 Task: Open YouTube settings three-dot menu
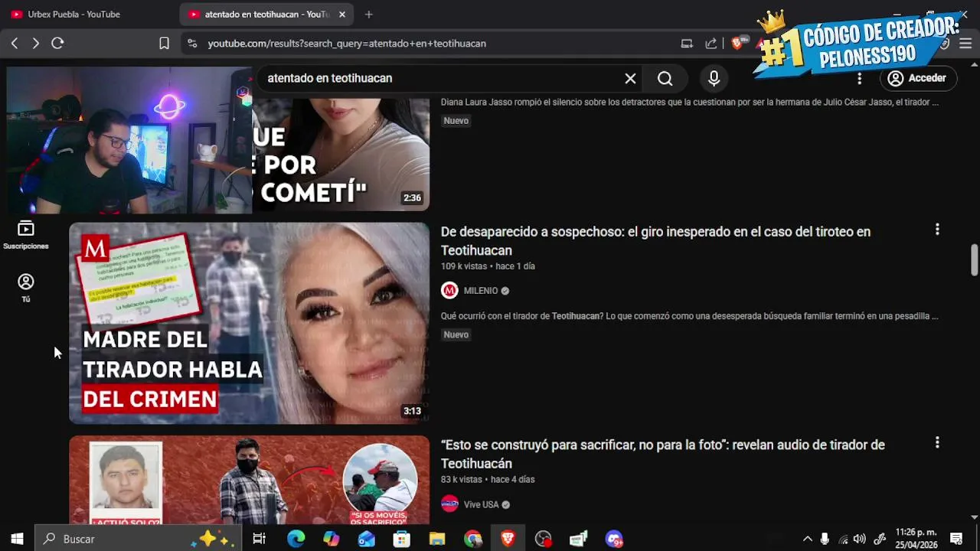point(859,78)
